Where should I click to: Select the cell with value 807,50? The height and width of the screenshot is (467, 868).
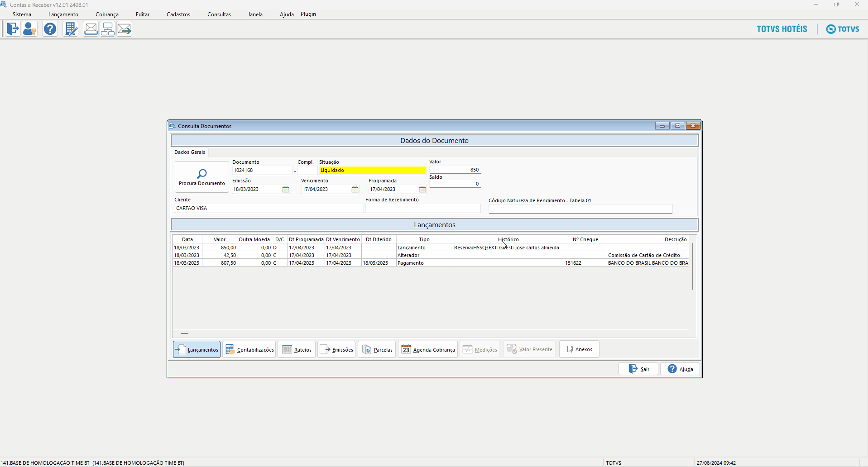tap(220, 263)
